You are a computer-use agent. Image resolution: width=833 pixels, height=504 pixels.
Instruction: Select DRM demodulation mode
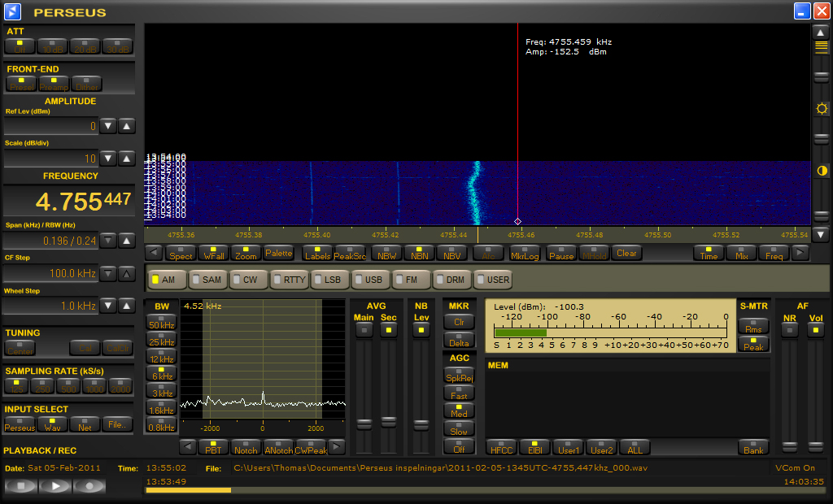(452, 280)
